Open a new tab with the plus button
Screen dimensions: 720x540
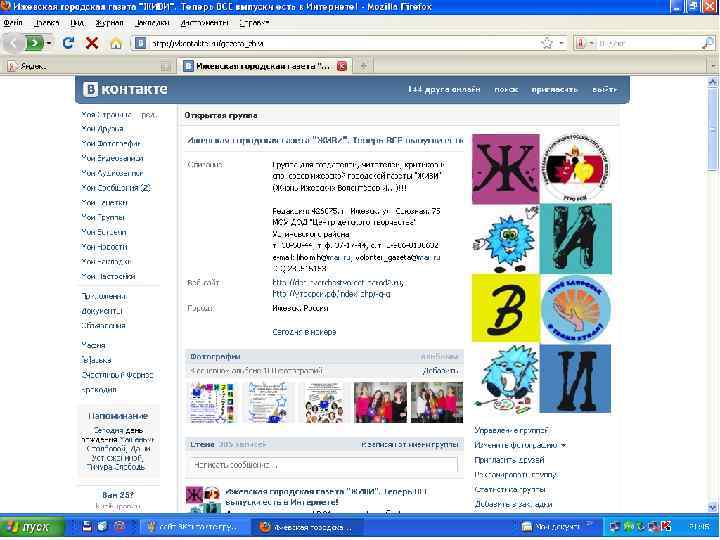[363, 66]
